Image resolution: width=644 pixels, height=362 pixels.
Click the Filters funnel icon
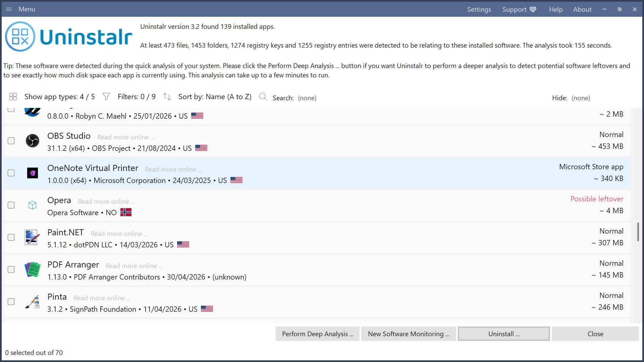tap(106, 97)
